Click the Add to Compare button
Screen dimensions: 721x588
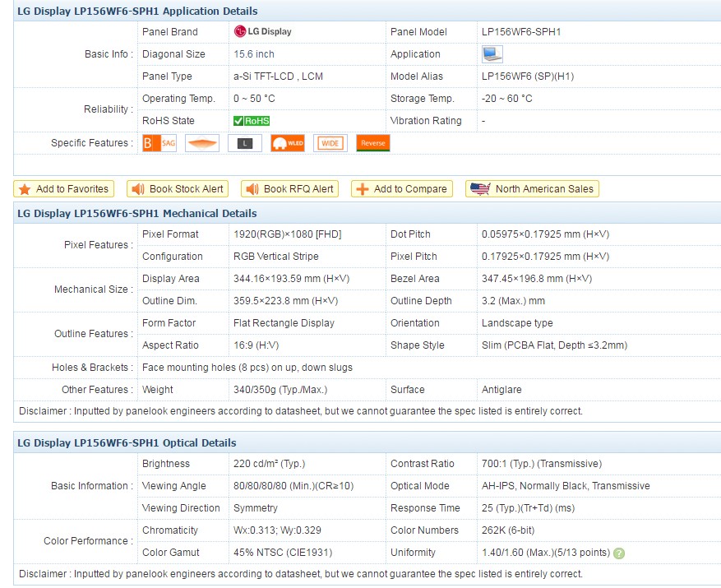[402, 188]
